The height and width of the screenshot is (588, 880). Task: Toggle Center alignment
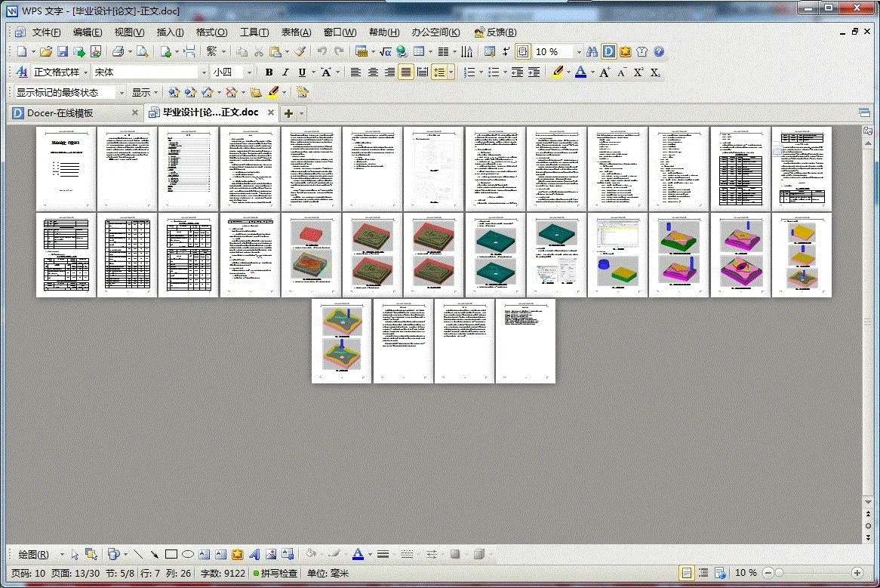(x=373, y=72)
